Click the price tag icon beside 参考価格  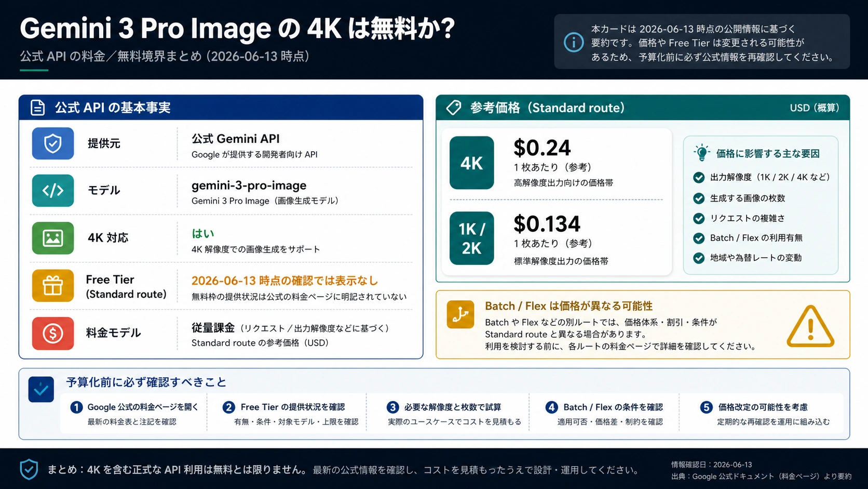pos(454,108)
